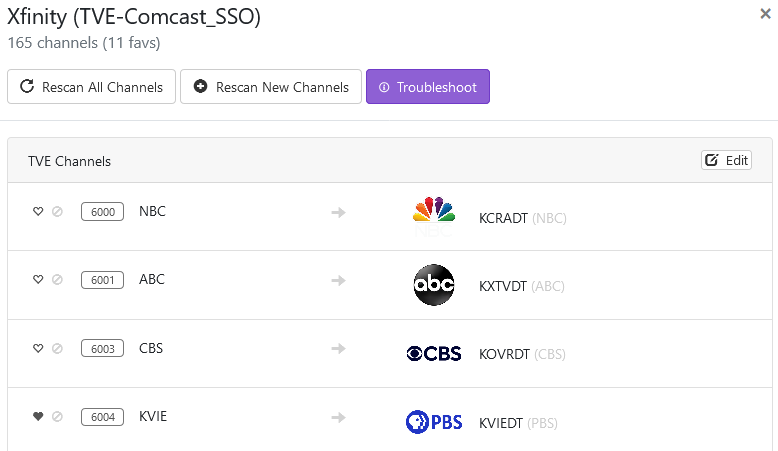Disable KVIE with the circle-slash icon
Image resolution: width=778 pixels, height=451 pixels.
point(57,417)
